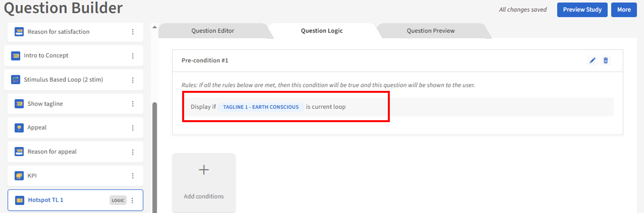Click the KPI question type icon
This screenshot has width=644, height=213.
coord(19,176)
